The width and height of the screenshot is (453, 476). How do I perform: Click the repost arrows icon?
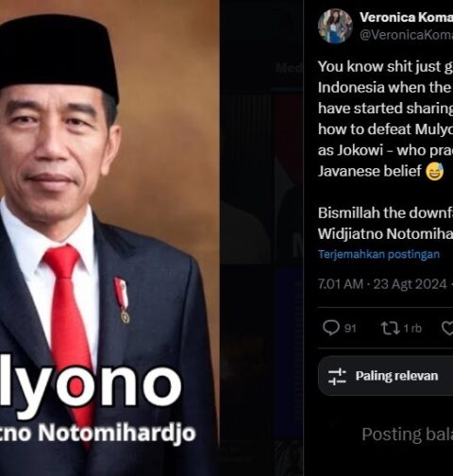390,329
